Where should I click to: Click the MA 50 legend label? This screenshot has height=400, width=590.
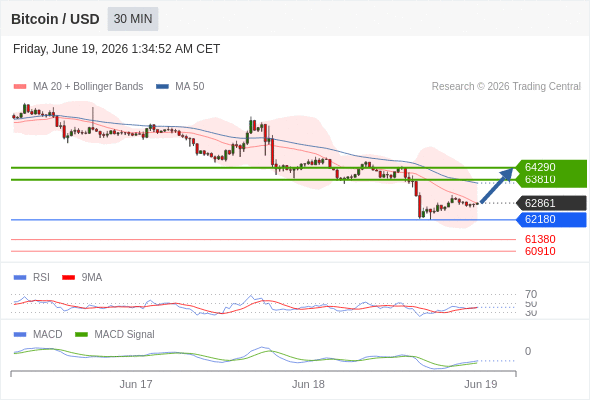coord(190,87)
